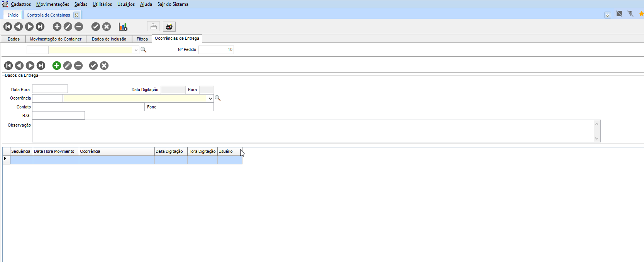Viewport: 644px width, 262px height.
Task: Open the Cadastros menu
Action: click(21, 4)
